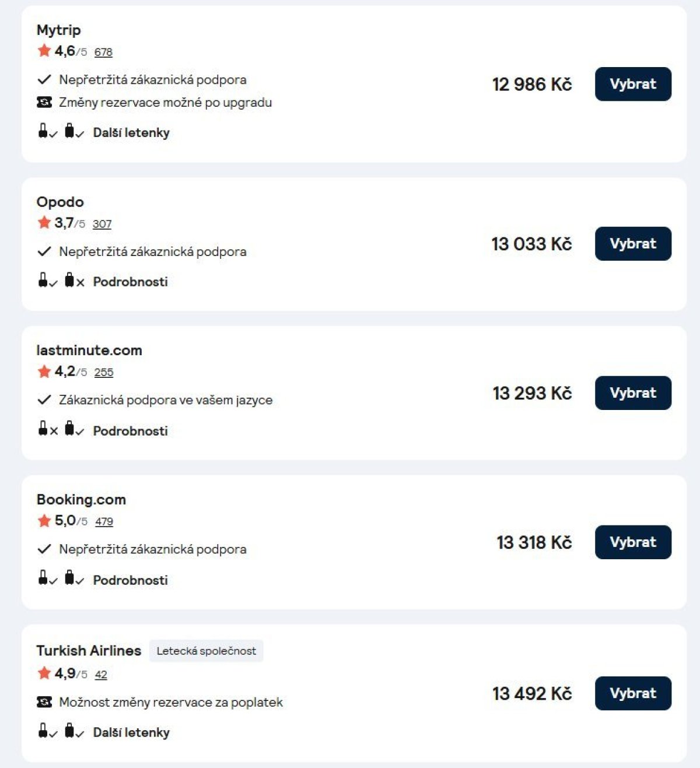Choose the Opodo offer with Vybrat button
Viewport: 700px width, 768px height.
pos(633,244)
